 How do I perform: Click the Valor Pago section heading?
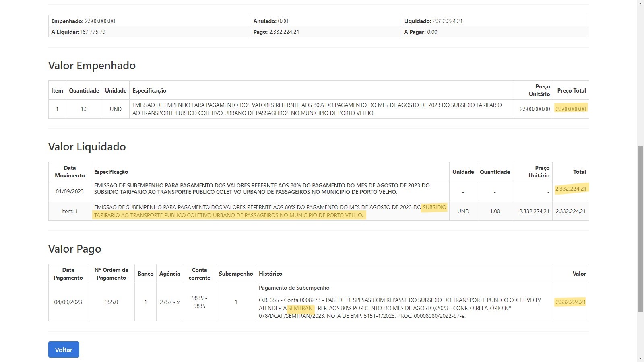coord(74,249)
